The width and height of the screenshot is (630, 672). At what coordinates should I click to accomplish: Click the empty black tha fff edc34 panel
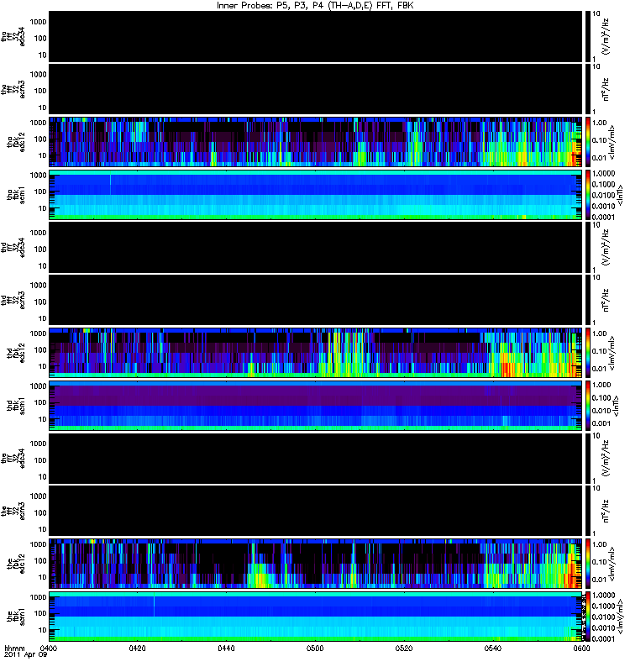click(x=316, y=36)
